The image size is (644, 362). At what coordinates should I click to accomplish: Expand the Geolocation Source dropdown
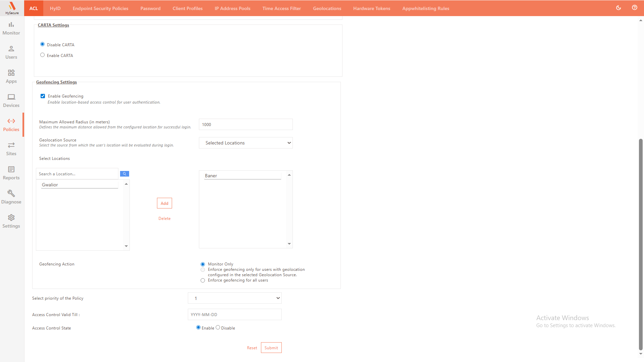[x=246, y=143]
